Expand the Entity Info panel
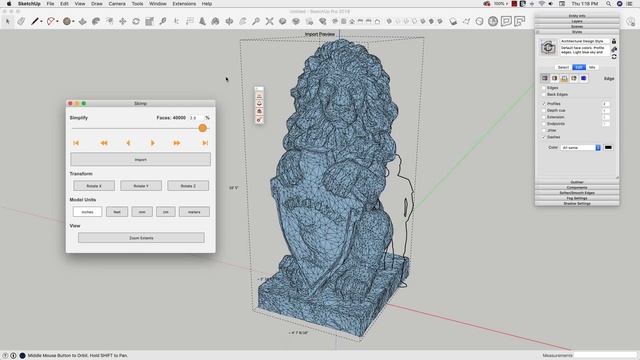The width and height of the screenshot is (640, 360). point(577,16)
